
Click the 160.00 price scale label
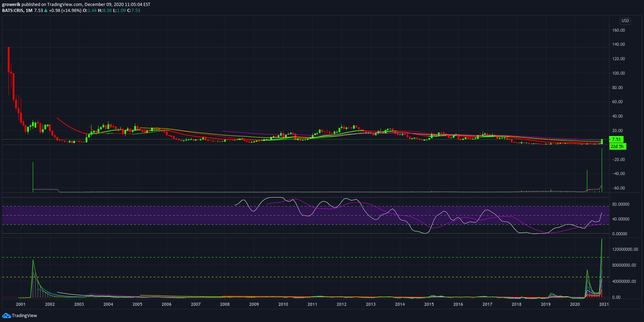619,30
